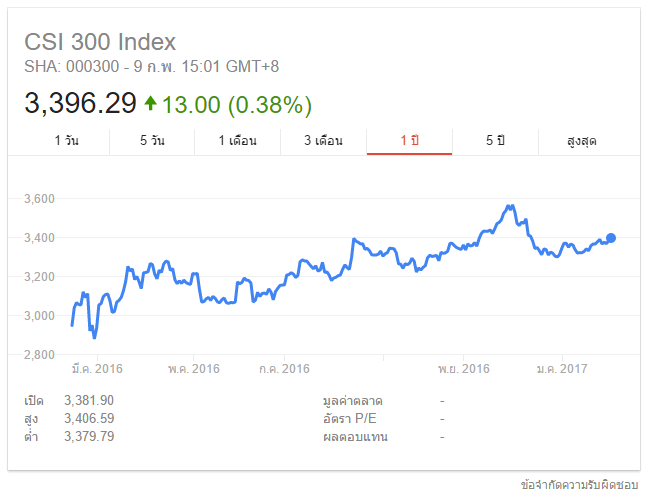The width and height of the screenshot is (646, 496).
Task: Click the 3,396.29 current price
Action: point(80,103)
